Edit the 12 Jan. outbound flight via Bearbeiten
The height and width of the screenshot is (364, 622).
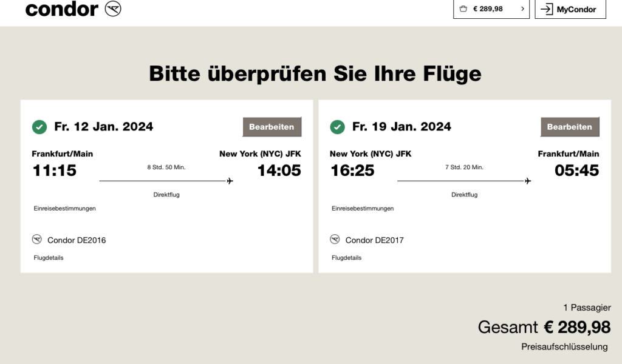click(272, 127)
